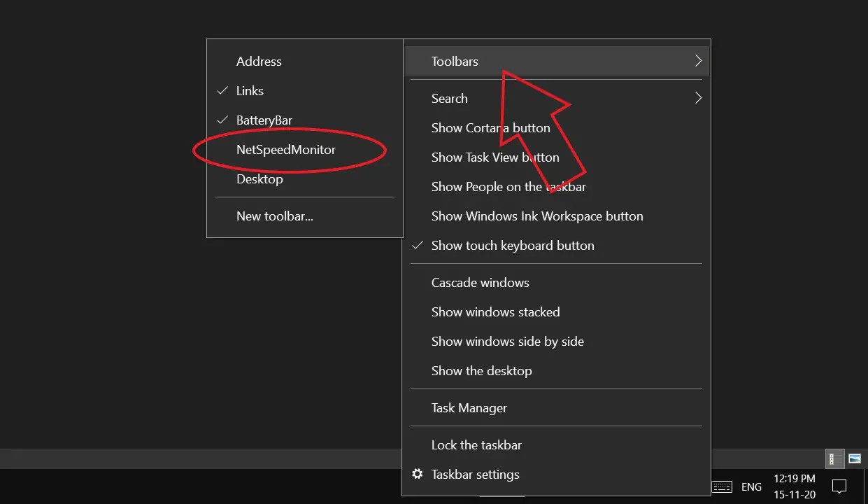Choose Show windows side by side
Image resolution: width=868 pixels, height=504 pixels.
[x=556, y=342]
